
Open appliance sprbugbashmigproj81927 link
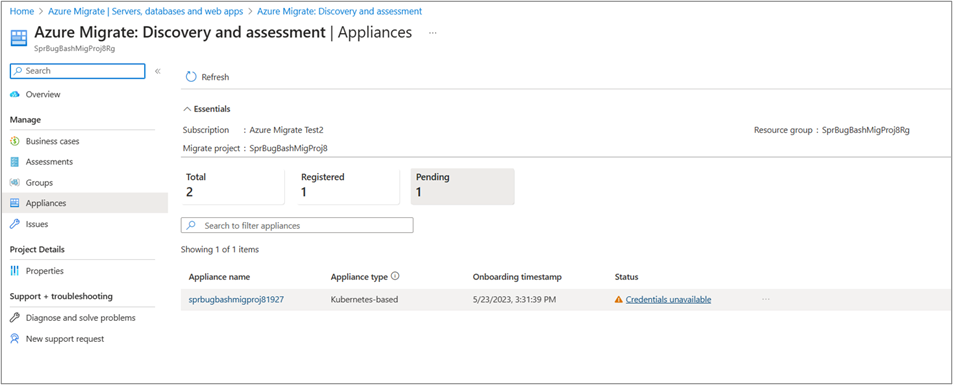pos(236,299)
